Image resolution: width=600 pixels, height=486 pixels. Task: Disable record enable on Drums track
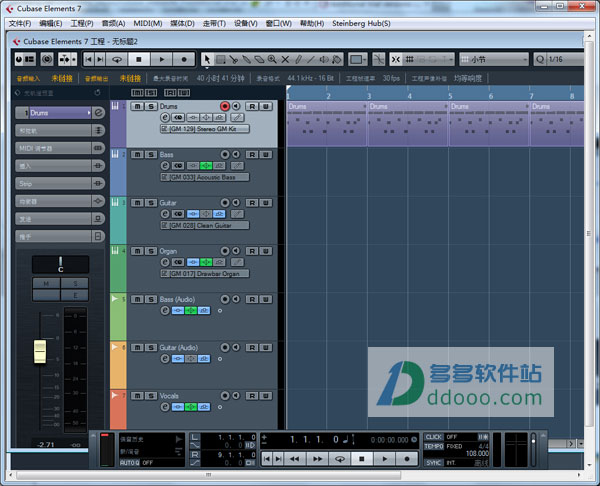(225, 106)
